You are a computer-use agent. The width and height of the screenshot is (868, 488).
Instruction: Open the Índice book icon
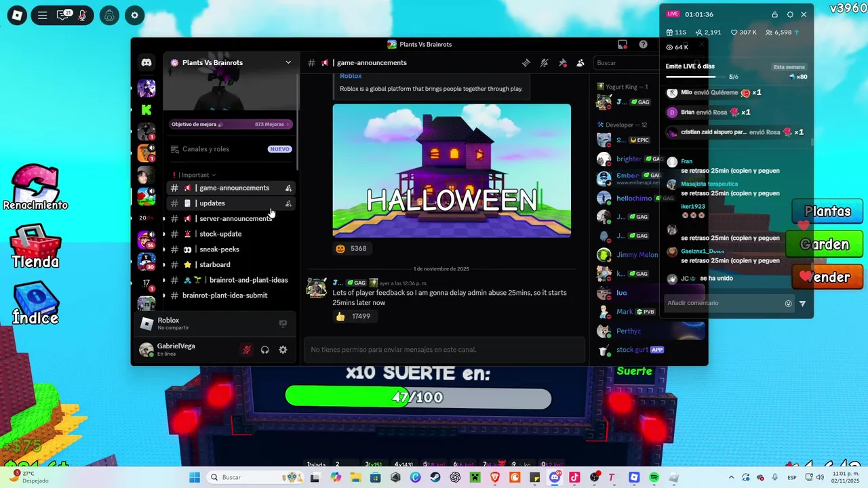[x=35, y=302]
